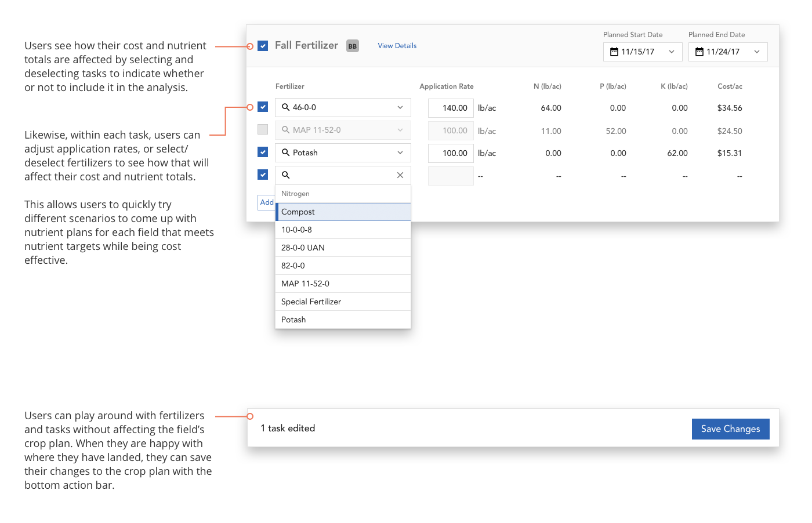Click the Nitrogen group header in list
Image resolution: width=812 pixels, height=523 pixels.
tap(343, 194)
